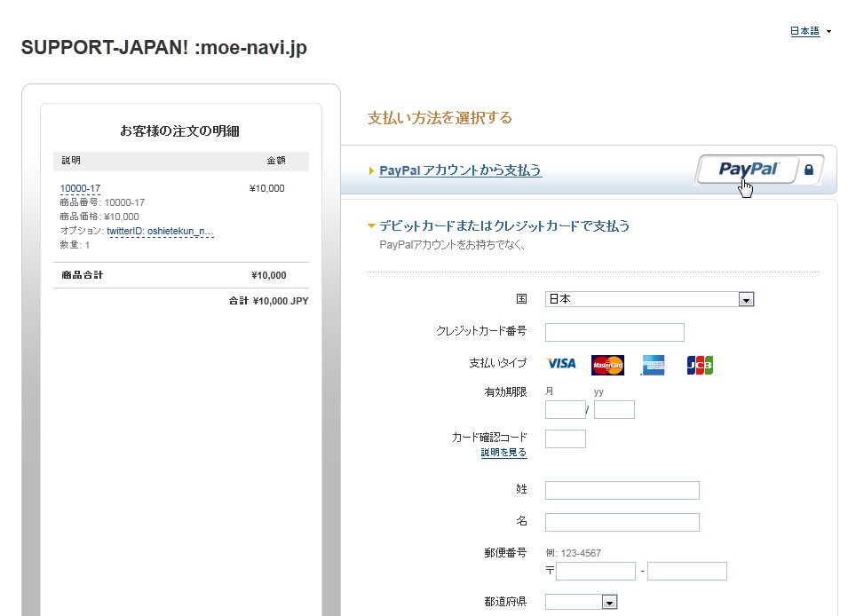Click the 数量: 1 line

pos(75,245)
